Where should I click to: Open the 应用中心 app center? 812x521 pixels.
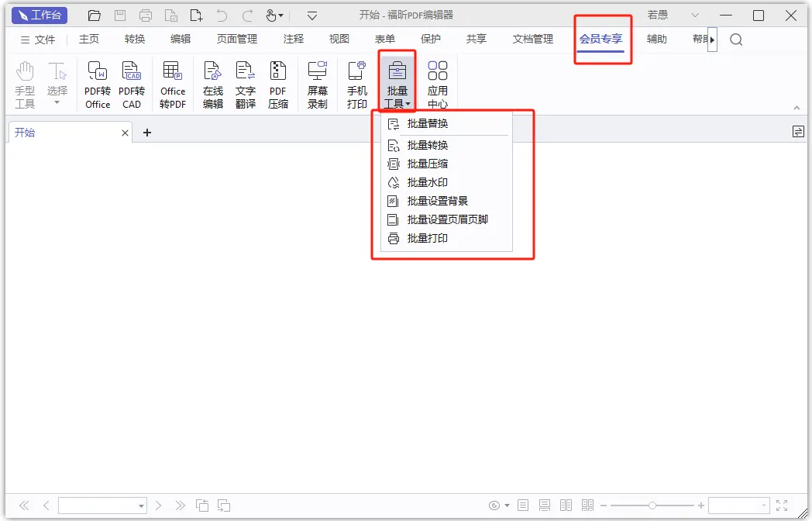click(438, 85)
